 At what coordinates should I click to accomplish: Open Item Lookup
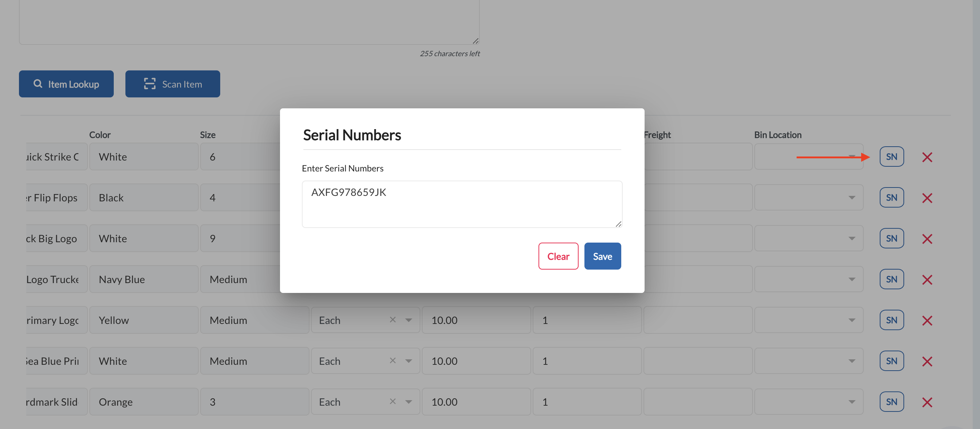66,84
